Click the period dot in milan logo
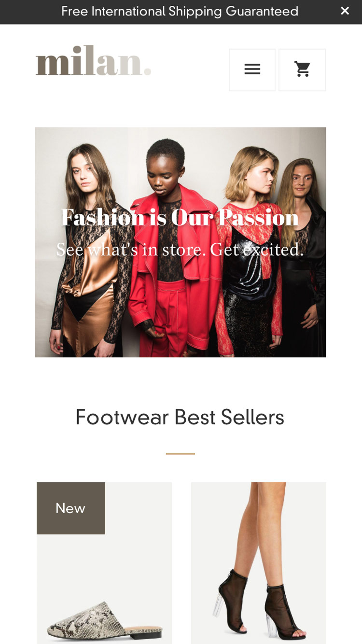This screenshot has width=362, height=644. pos(147,71)
